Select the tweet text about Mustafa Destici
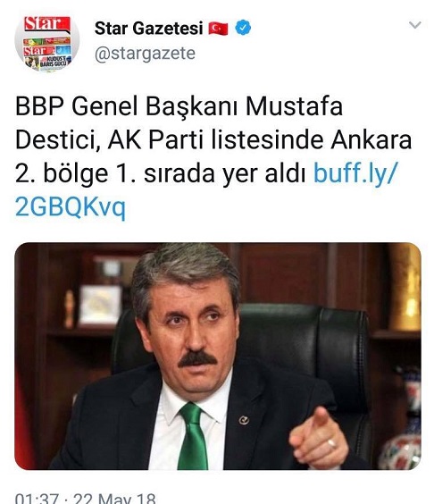Viewport: 434px width, 504px height. tap(213, 156)
